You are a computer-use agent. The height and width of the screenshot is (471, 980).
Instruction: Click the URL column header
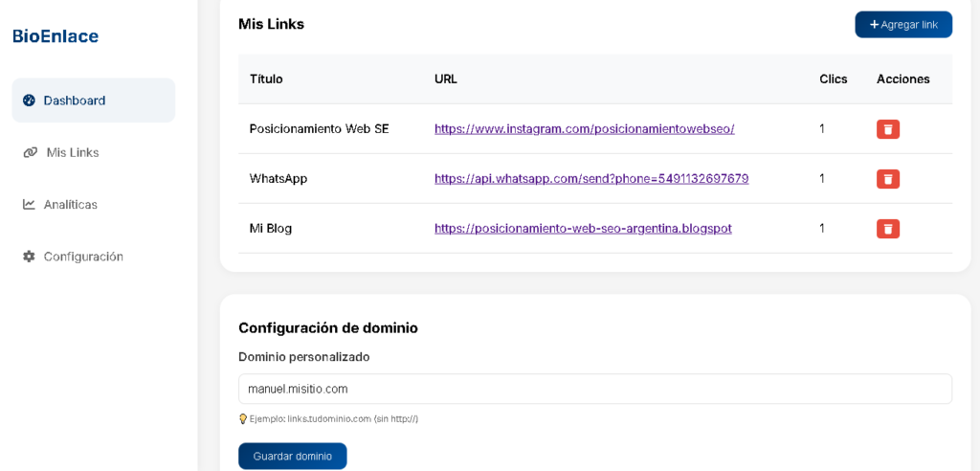click(x=446, y=78)
